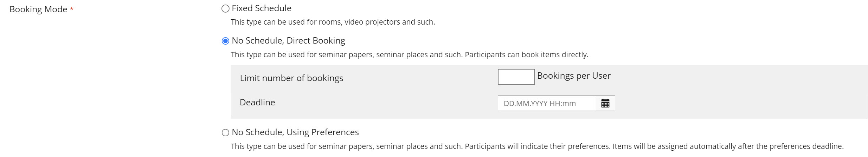Screen dimensions: 868x157
Task: Focus the Bookings per User number field
Action: pyautogui.click(x=516, y=77)
